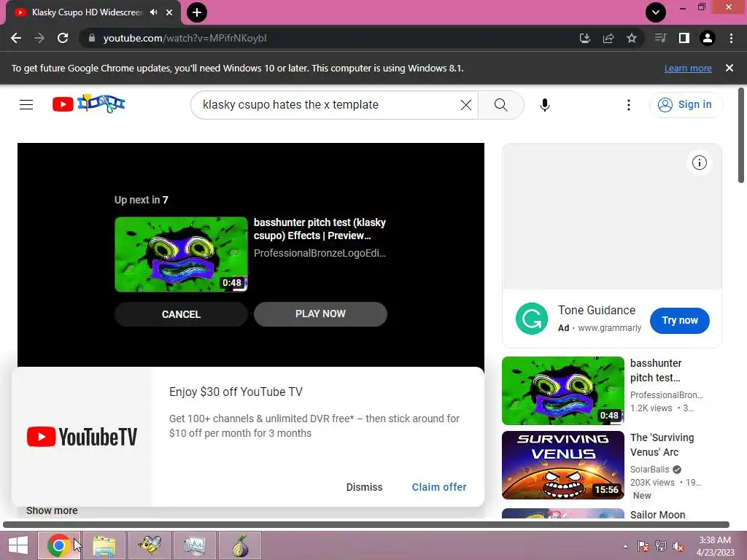747x560 pixels.
Task: Open the basshunter pitch test sidebar title
Action: [656, 370]
